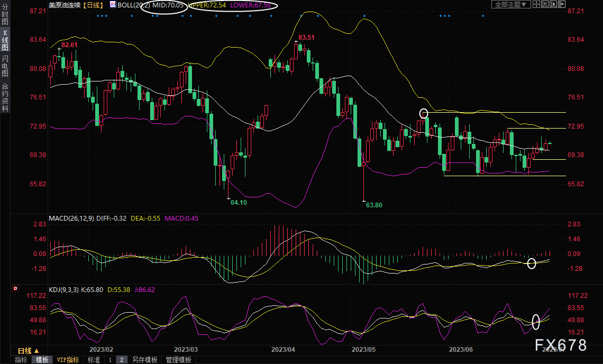Viewport: 603px width, 364px height.
Task: Click the 2023/05 date axis label
Action: tap(364, 349)
